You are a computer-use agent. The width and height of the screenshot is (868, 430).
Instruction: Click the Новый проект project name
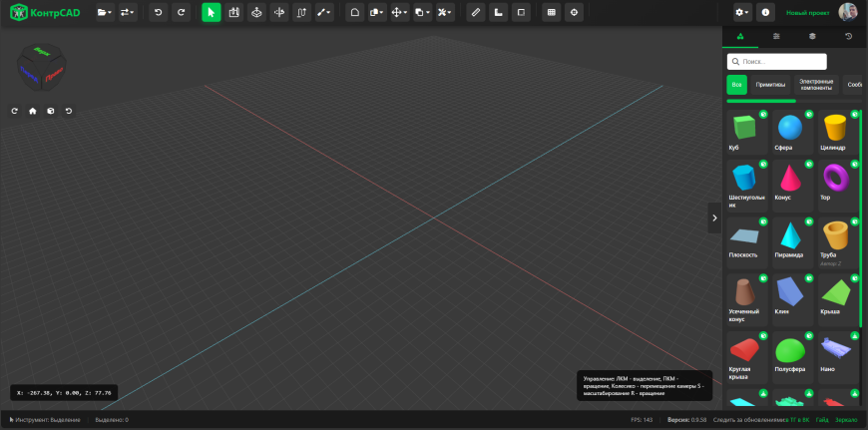808,12
